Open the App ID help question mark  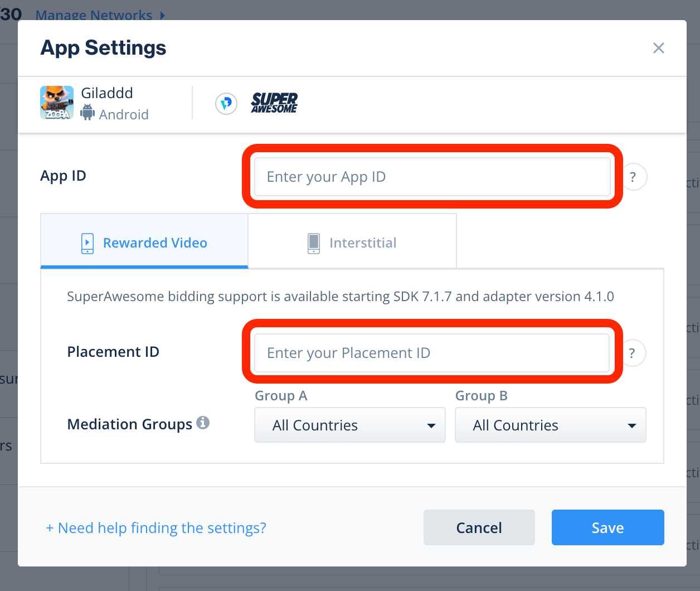click(x=633, y=177)
